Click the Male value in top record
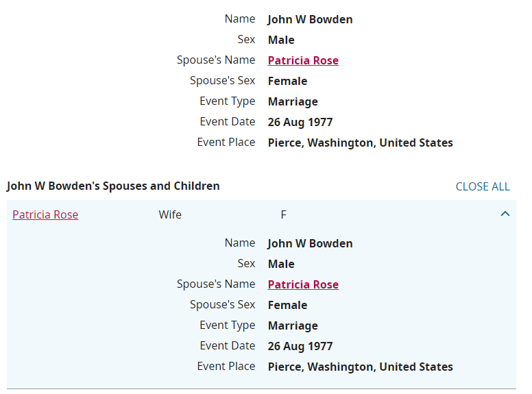The width and height of the screenshot is (532, 394). coord(281,40)
